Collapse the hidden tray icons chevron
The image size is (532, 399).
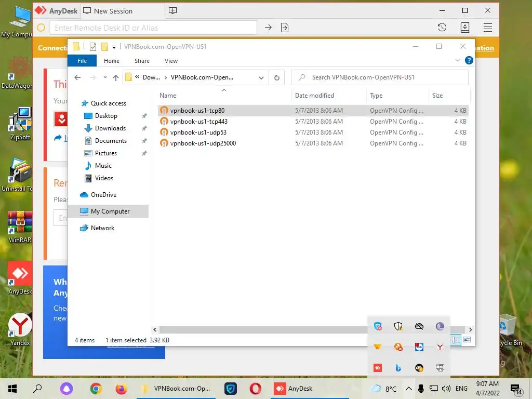(409, 389)
